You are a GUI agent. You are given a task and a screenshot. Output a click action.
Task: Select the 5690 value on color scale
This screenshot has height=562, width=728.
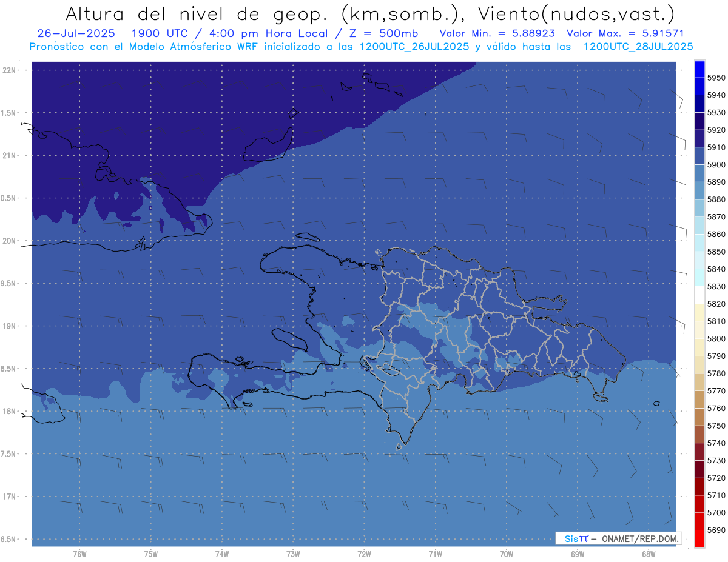(716, 530)
